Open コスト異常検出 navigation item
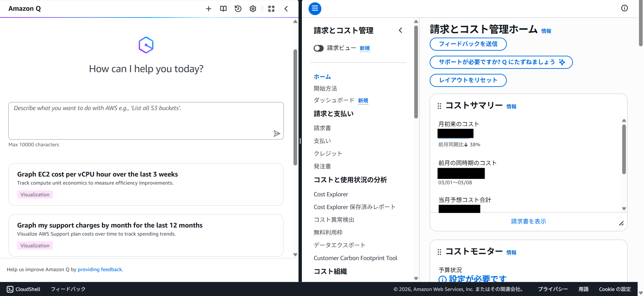This screenshot has width=644, height=296. coord(334,220)
